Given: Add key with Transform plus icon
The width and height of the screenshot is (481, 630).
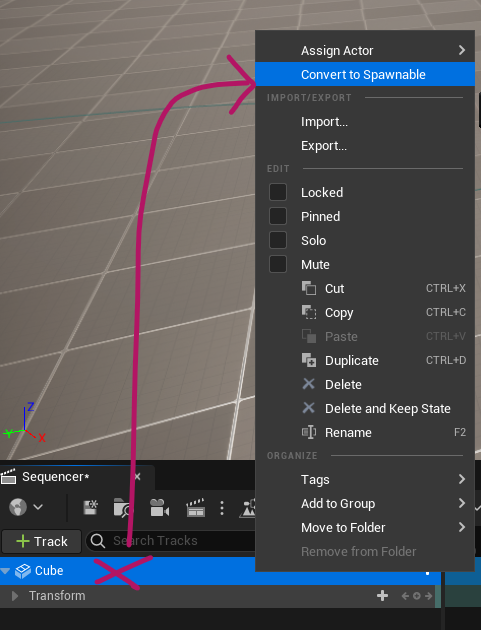Looking at the screenshot, I should click(383, 595).
